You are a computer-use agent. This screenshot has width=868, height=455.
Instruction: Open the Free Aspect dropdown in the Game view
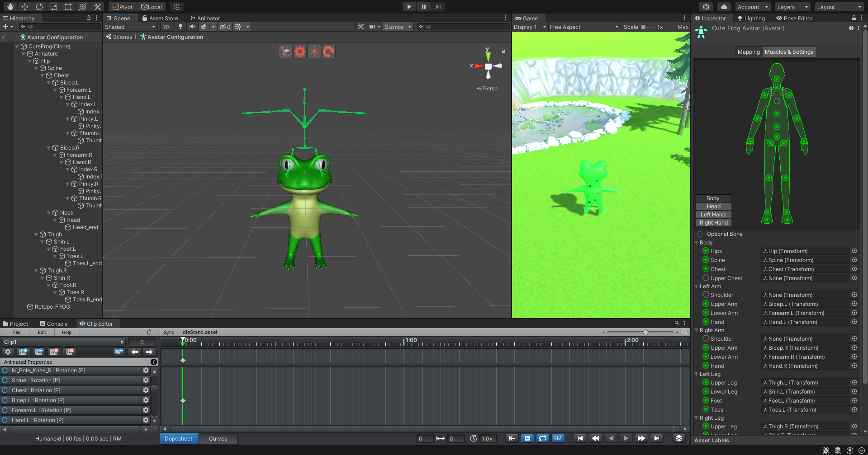(584, 27)
